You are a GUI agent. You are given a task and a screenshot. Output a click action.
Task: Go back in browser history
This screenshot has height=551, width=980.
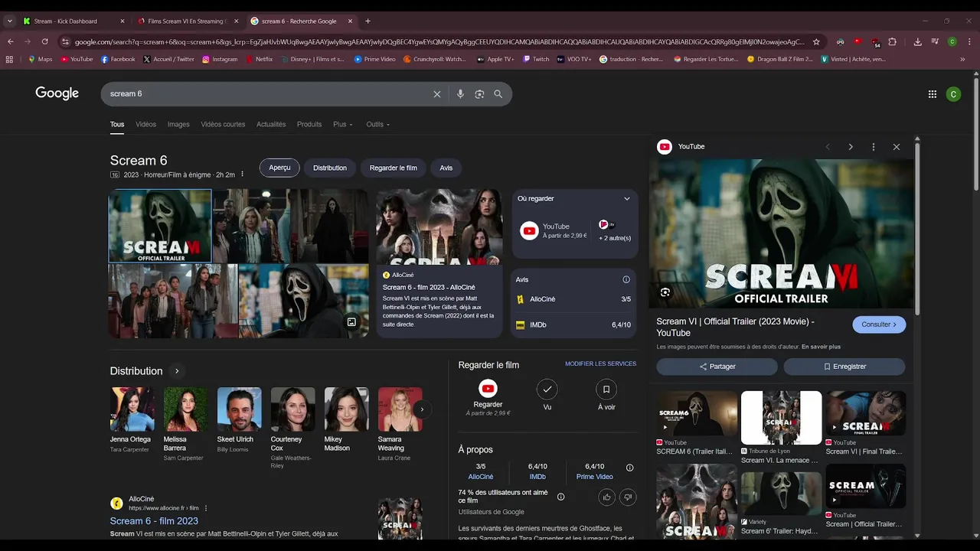point(10,41)
